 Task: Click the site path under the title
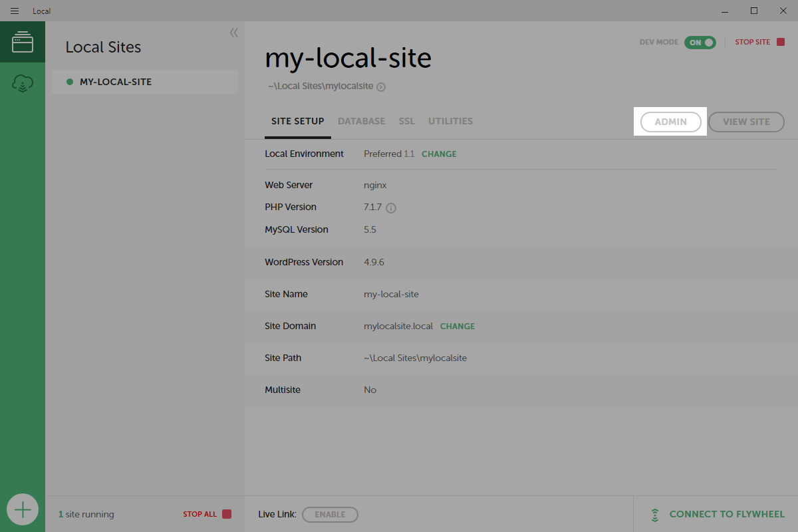coord(321,86)
